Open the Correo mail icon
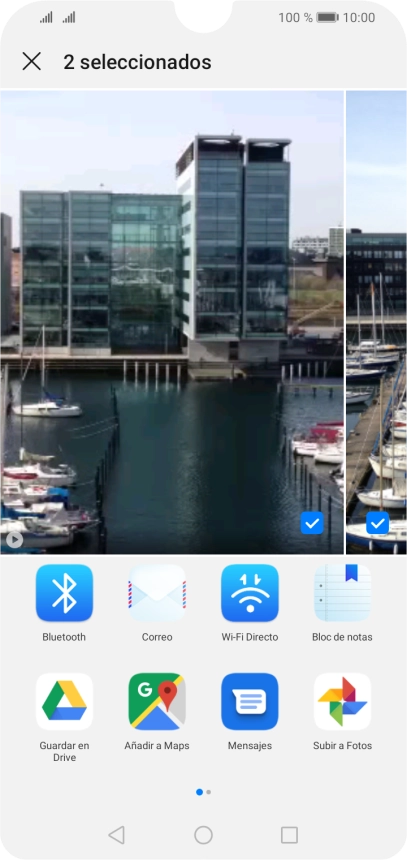The width and height of the screenshot is (407, 860). 157,593
